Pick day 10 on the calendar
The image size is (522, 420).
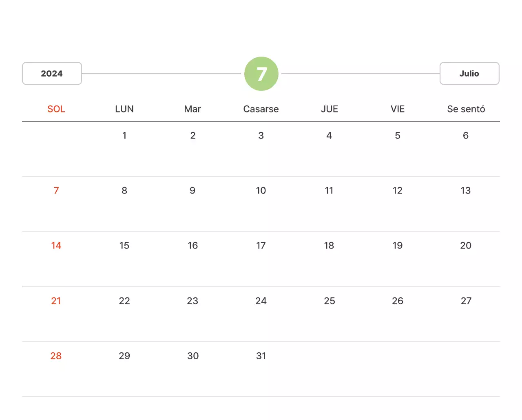click(261, 190)
